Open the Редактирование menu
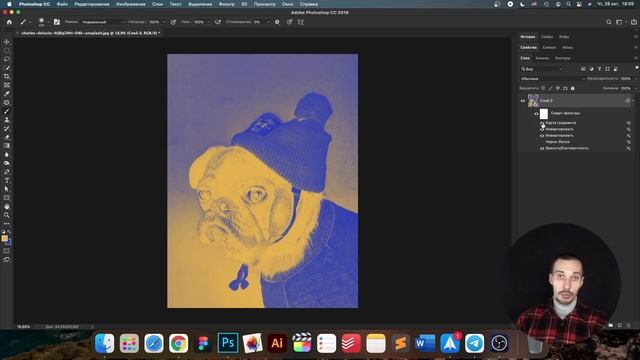Screen dimensions: 640x360 (92, 4)
